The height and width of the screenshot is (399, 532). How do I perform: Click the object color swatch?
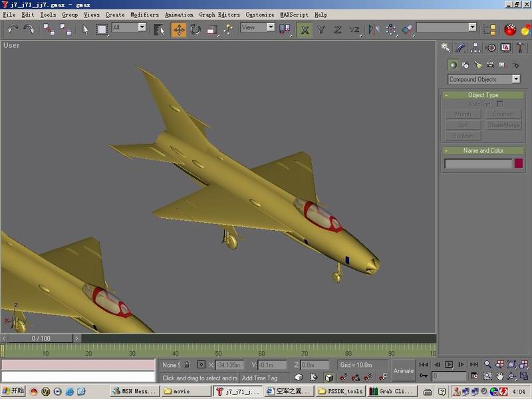point(519,164)
